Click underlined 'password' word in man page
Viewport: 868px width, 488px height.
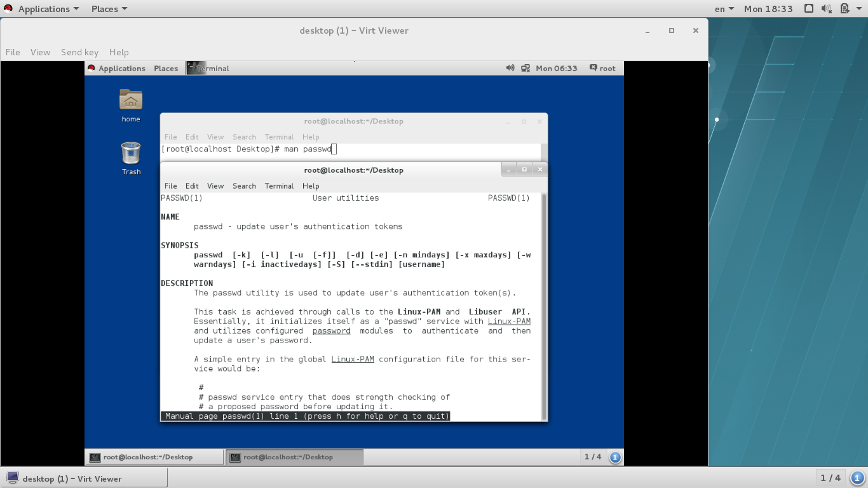(332, 331)
